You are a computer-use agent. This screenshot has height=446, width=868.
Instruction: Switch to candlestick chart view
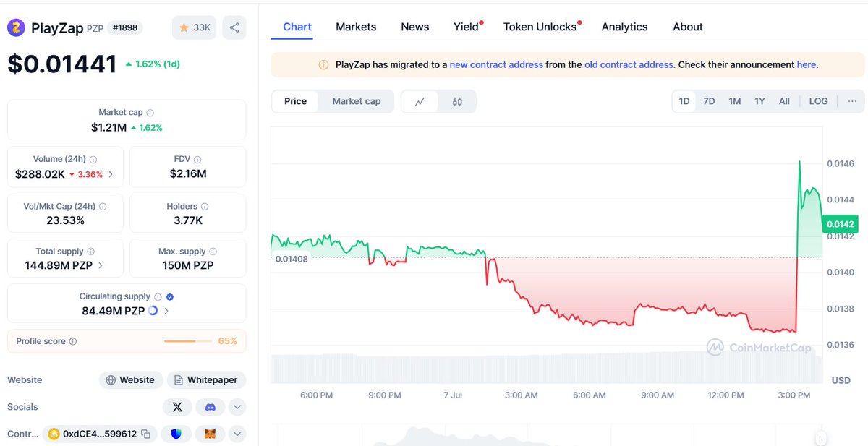tap(457, 101)
